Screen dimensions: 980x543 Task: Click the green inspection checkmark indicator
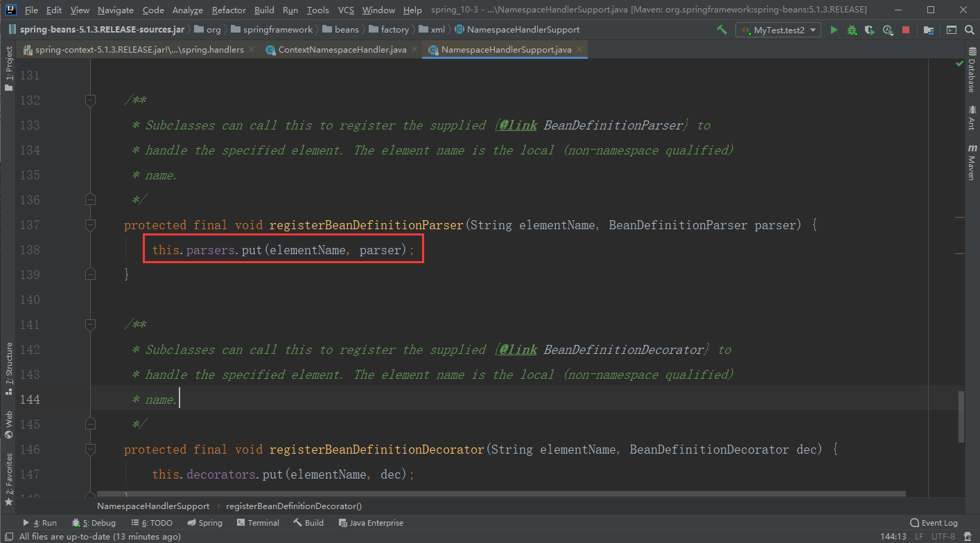tap(959, 63)
